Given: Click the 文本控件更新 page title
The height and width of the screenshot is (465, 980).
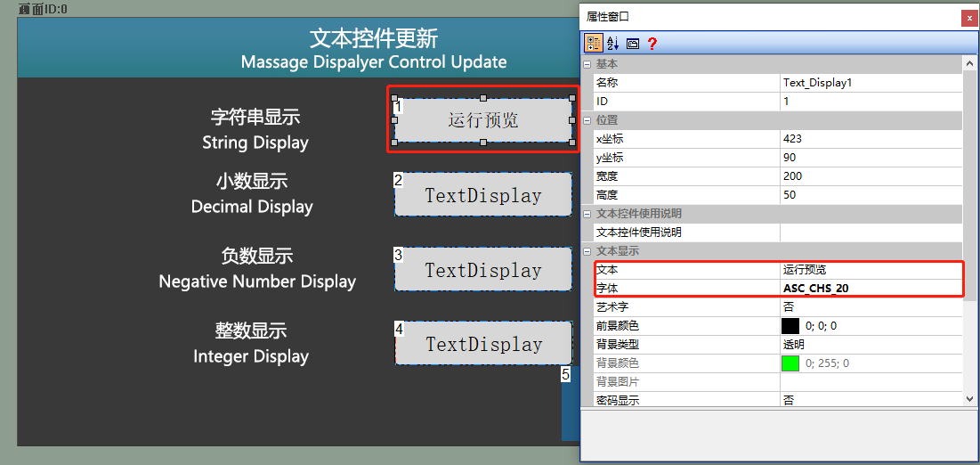Looking at the screenshot, I should [374, 39].
